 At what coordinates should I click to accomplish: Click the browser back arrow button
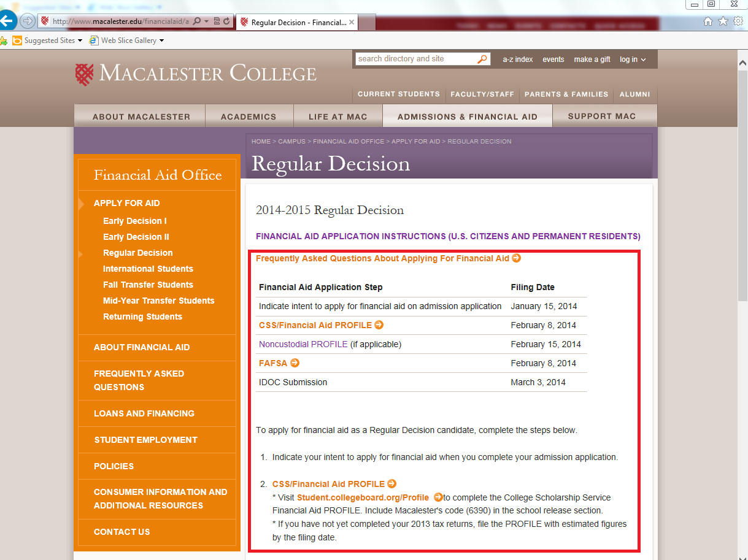[x=7, y=21]
